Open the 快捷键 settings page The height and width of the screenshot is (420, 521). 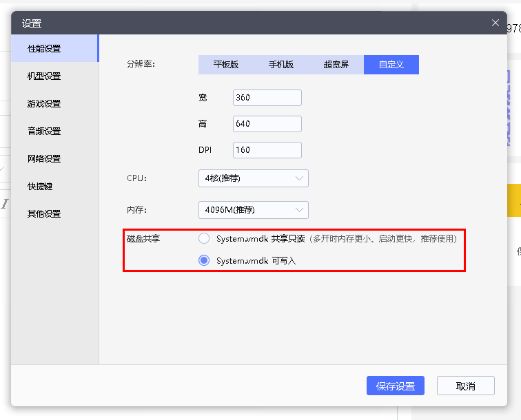[40, 187]
